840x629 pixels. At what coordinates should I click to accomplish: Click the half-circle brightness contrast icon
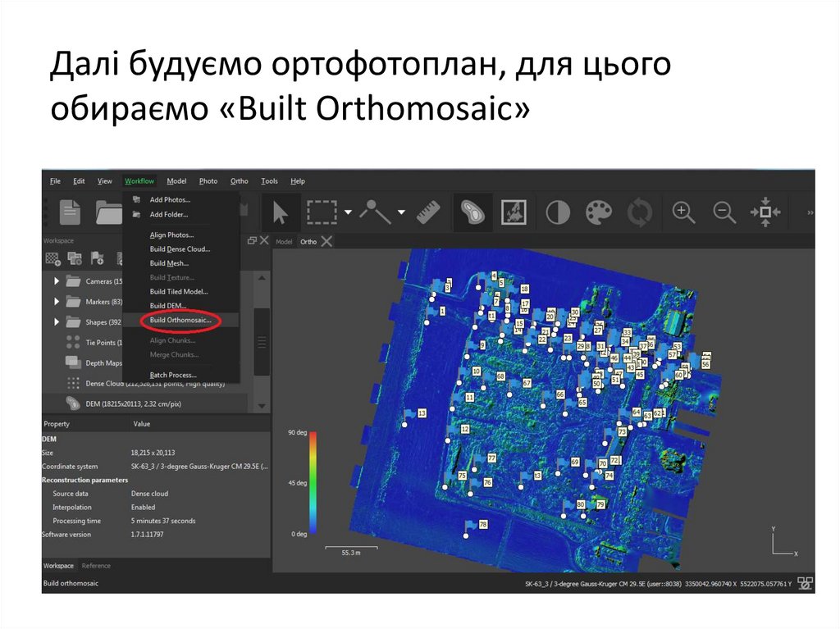558,212
